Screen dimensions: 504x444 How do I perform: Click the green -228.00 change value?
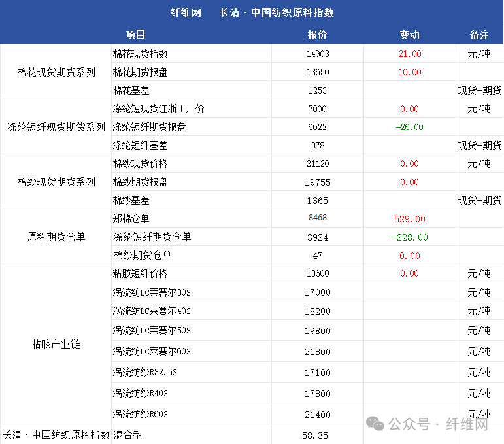[409, 237]
